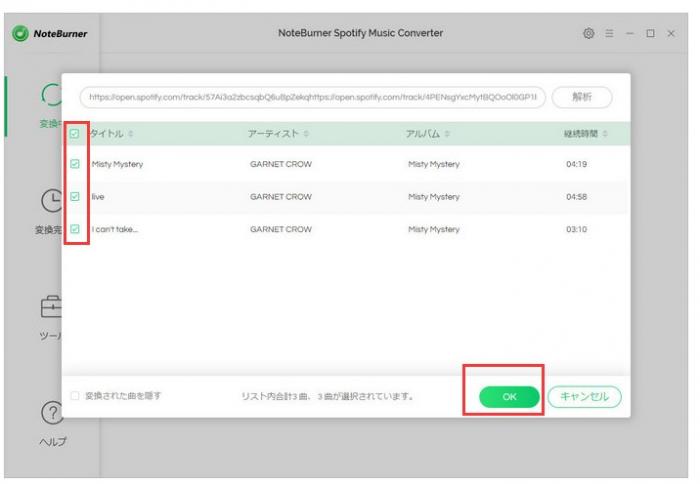This screenshot has height=484, width=700.
Task: Select the I can't take... title text
Action: (115, 229)
